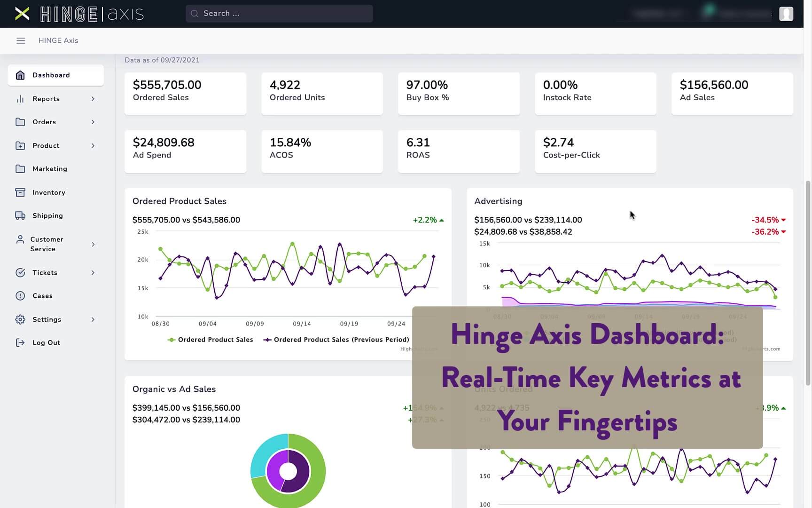Viewport: 812px width, 508px height.
Task: Open the Inventory icon in the sidebar
Action: tap(20, 192)
